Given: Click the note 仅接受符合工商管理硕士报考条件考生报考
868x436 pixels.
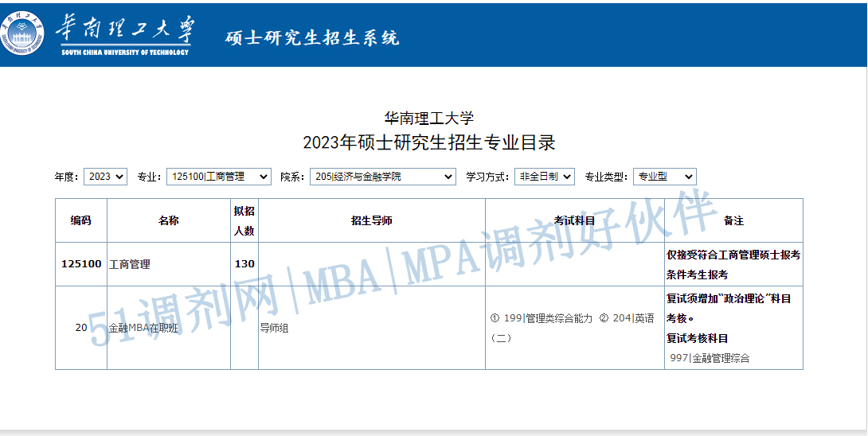Looking at the screenshot, I should pos(733,264).
